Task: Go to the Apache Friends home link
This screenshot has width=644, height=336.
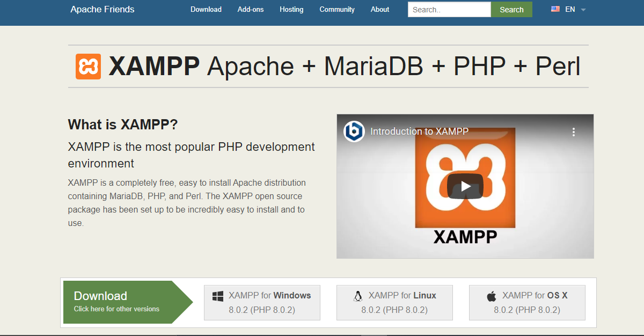Action: pyautogui.click(x=103, y=9)
